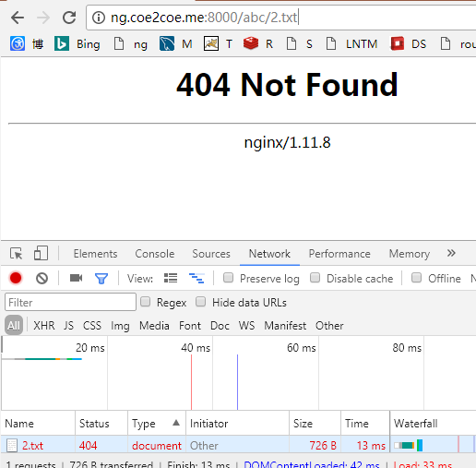476x468 pixels.
Task: Select the Network tab
Action: 269,254
